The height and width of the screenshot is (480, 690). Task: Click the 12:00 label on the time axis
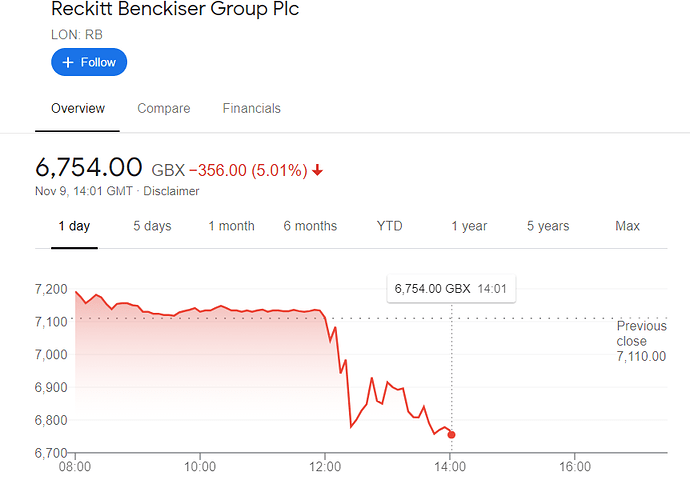tap(325, 467)
